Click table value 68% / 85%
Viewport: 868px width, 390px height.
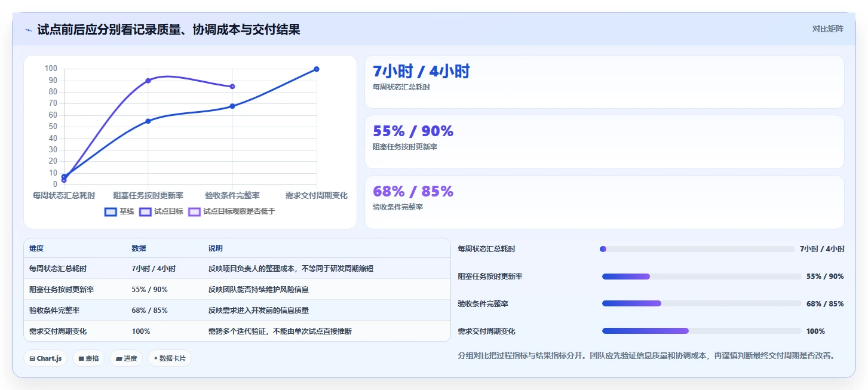pos(149,311)
